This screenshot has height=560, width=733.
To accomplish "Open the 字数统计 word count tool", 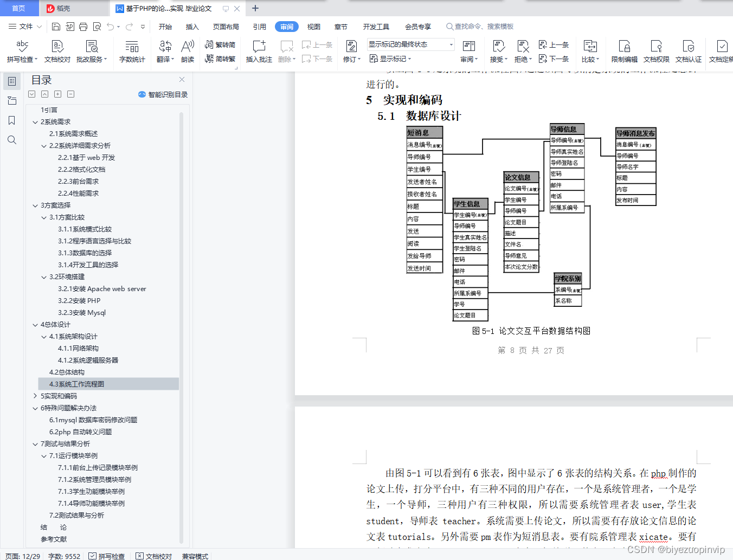I will click(x=132, y=52).
